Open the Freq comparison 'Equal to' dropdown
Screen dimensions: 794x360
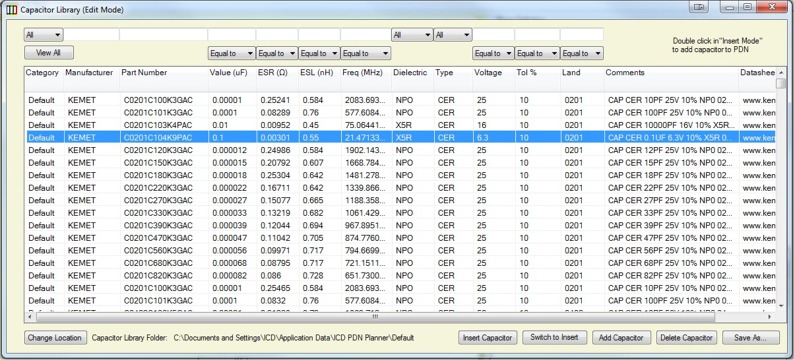[x=366, y=53]
